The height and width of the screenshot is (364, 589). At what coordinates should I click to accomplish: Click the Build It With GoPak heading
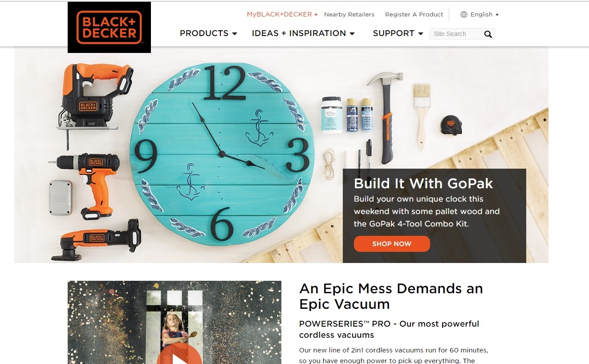coord(423,183)
